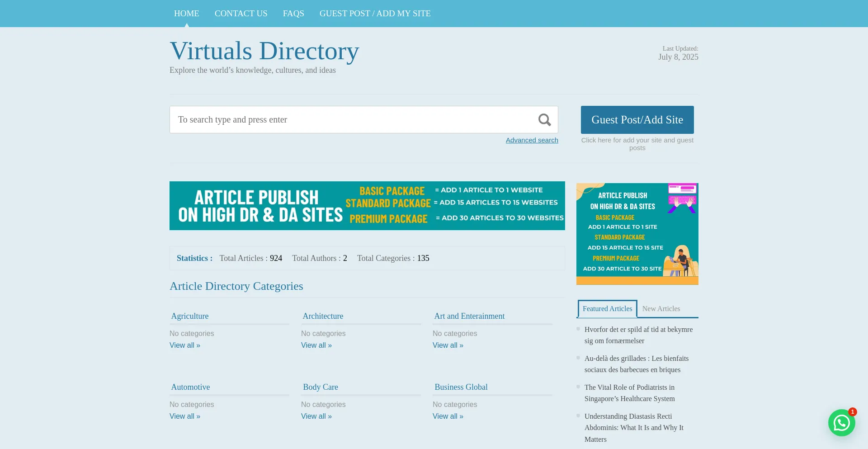Open the Agriculture category
Screen dimensions: 868x449
click(190, 316)
